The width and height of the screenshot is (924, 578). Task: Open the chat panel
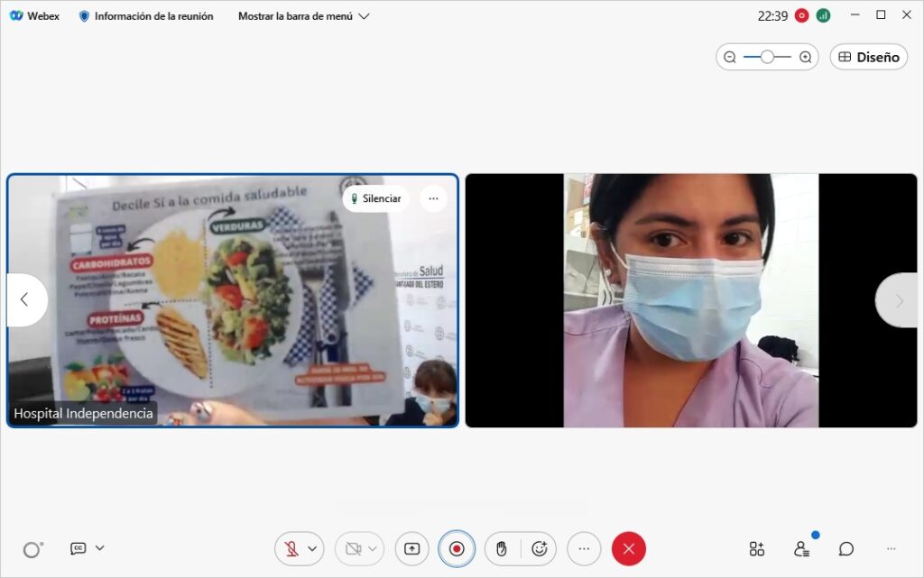(845, 548)
